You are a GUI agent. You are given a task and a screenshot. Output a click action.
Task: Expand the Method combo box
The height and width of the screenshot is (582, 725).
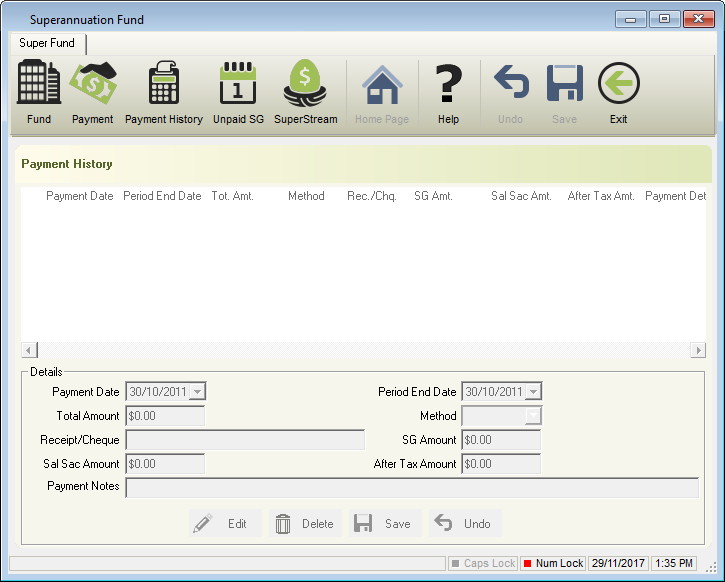point(534,416)
